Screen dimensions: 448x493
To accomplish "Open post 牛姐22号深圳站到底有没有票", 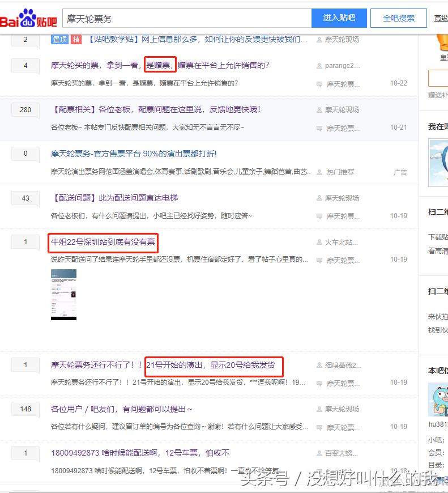I will coord(103,242).
